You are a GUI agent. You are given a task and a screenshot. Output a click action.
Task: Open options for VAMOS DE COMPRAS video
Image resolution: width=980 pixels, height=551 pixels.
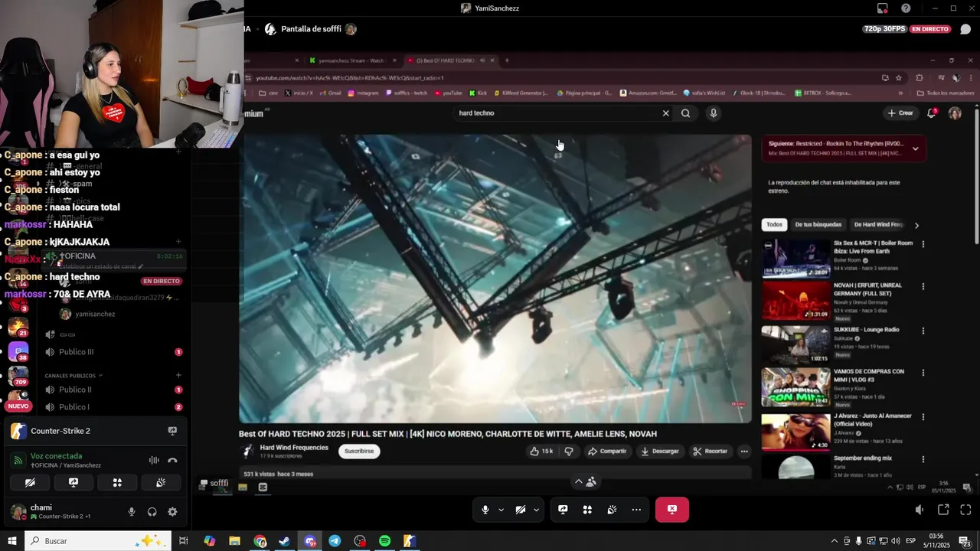(x=923, y=373)
